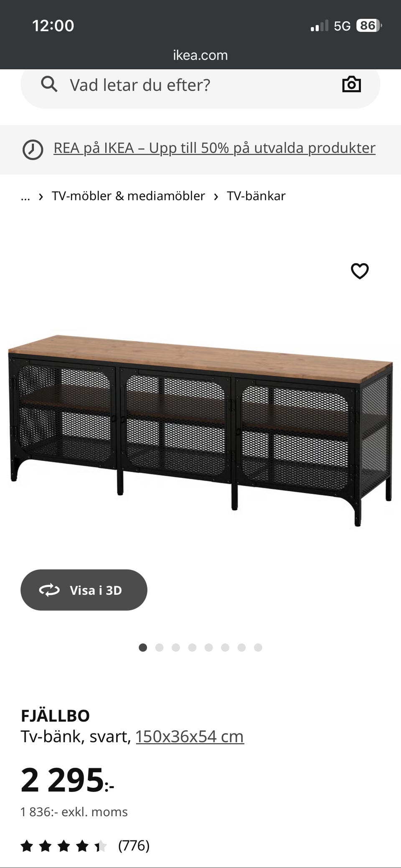
Task: Click the clock icon beside REA banner
Action: (x=33, y=150)
